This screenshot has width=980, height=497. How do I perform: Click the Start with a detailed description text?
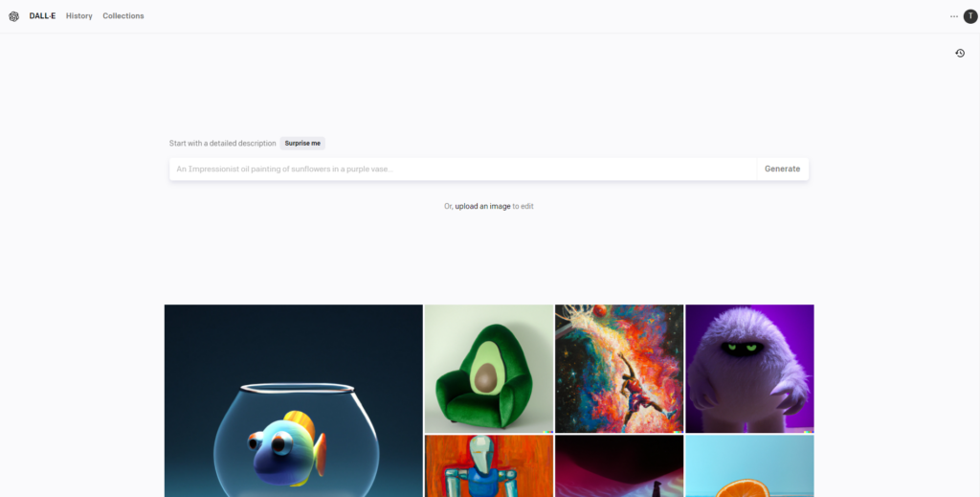click(x=222, y=143)
